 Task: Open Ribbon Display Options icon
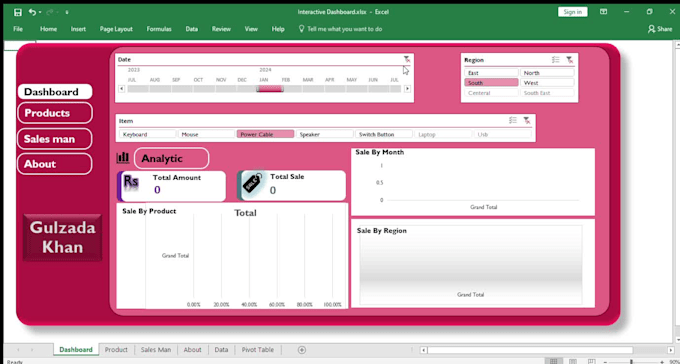603,12
